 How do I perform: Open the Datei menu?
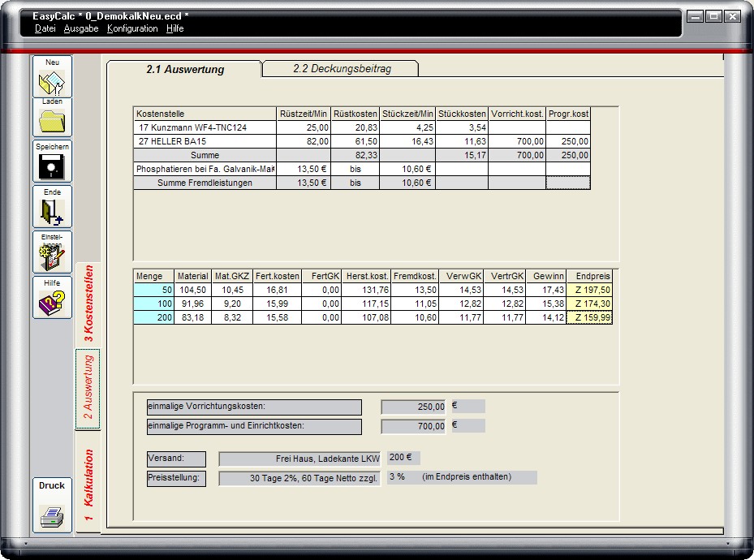[x=45, y=28]
